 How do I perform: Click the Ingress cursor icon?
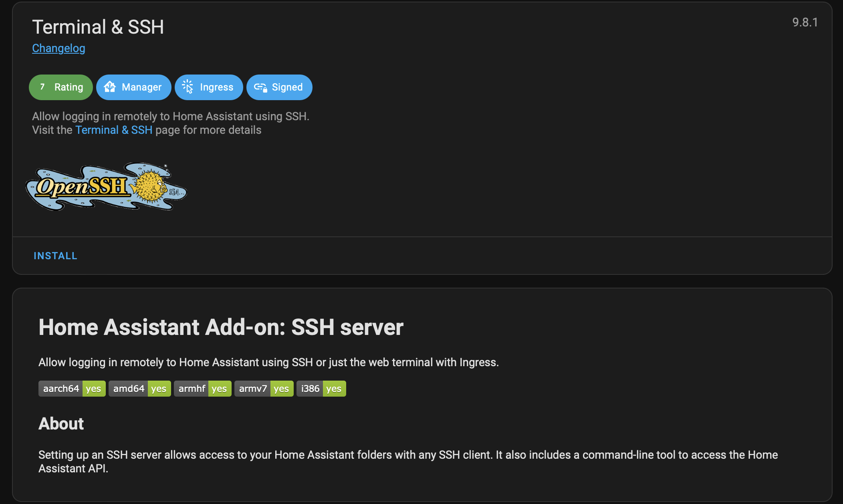pyautogui.click(x=188, y=87)
